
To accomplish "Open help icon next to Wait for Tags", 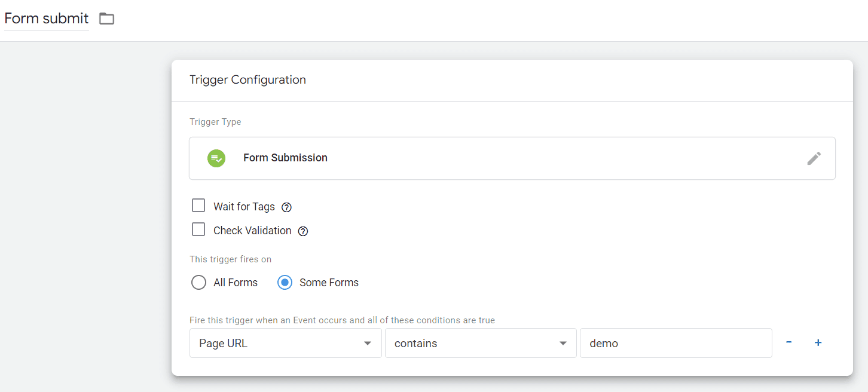I will [286, 207].
